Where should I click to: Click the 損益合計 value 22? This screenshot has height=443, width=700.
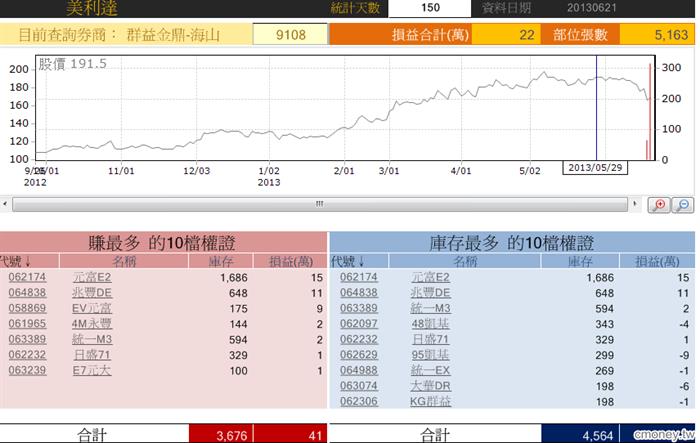point(506,34)
